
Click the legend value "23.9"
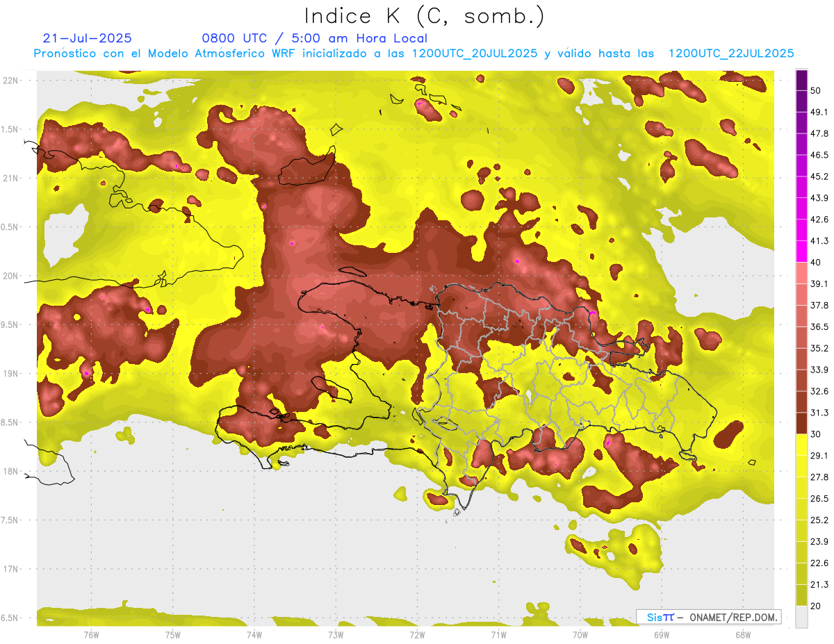coord(820,542)
